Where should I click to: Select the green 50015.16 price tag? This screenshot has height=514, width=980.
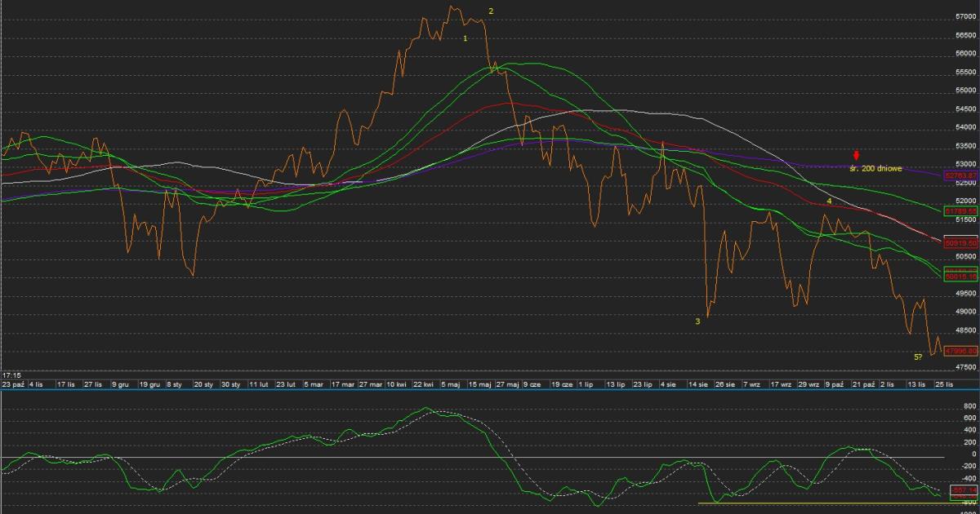(960, 277)
